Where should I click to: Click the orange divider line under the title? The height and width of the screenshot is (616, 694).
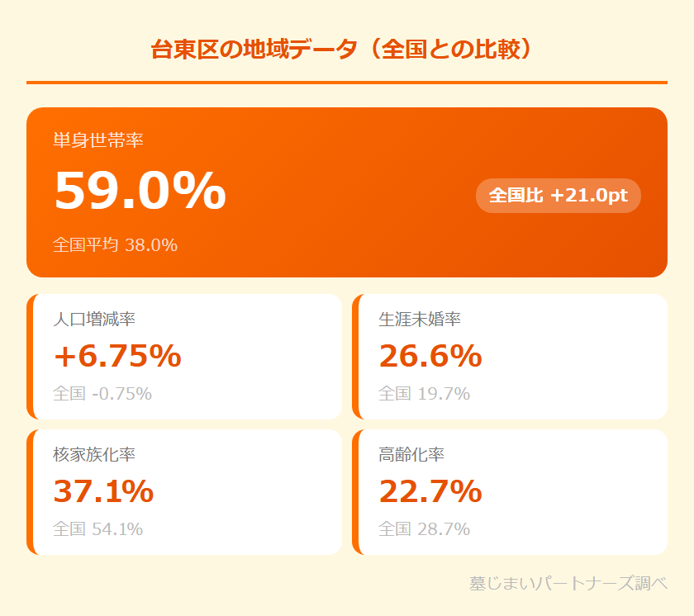pyautogui.click(x=346, y=83)
